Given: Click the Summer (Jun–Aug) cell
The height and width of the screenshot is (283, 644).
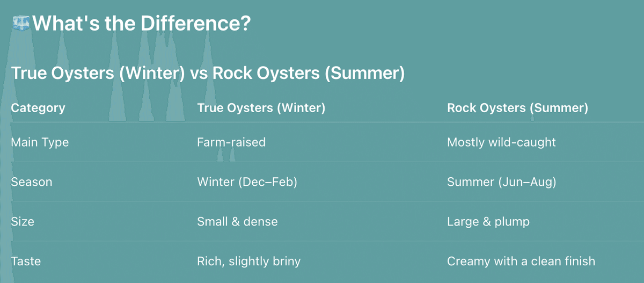Looking at the screenshot, I should point(502,182).
